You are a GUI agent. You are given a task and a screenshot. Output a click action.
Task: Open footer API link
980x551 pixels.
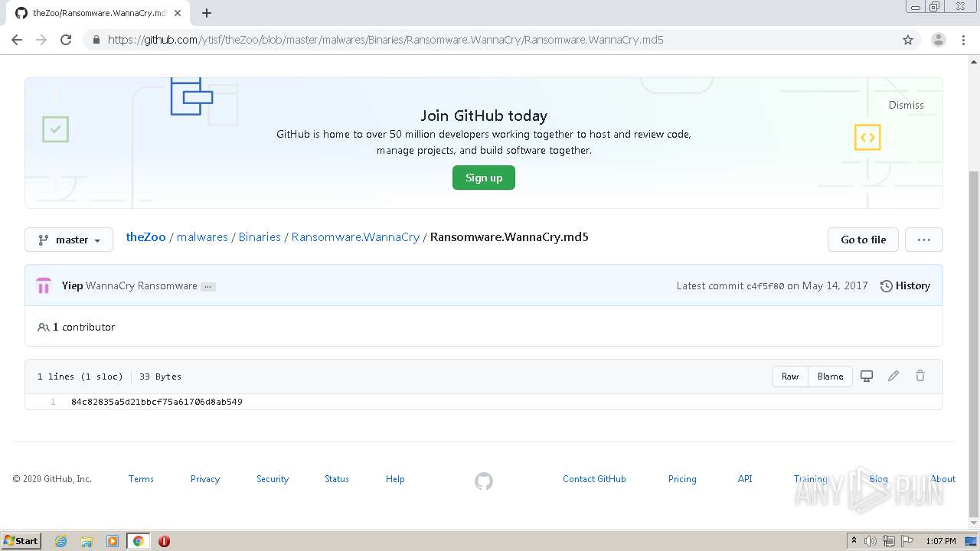click(745, 479)
